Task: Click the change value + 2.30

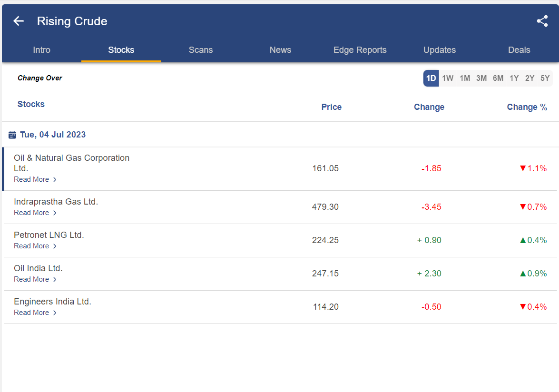Action: 429,274
